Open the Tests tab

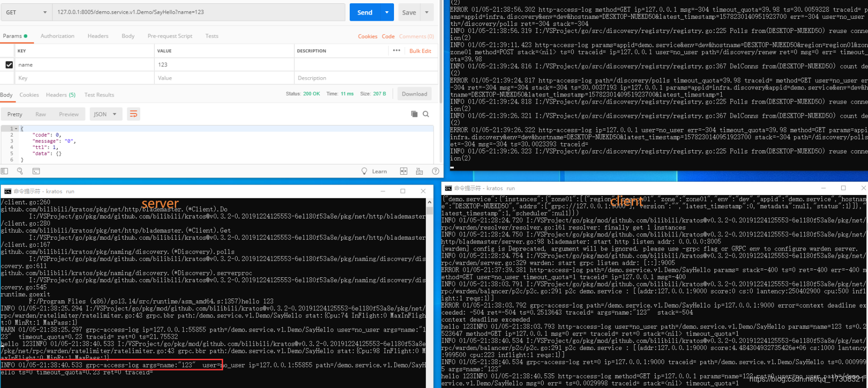tap(212, 36)
